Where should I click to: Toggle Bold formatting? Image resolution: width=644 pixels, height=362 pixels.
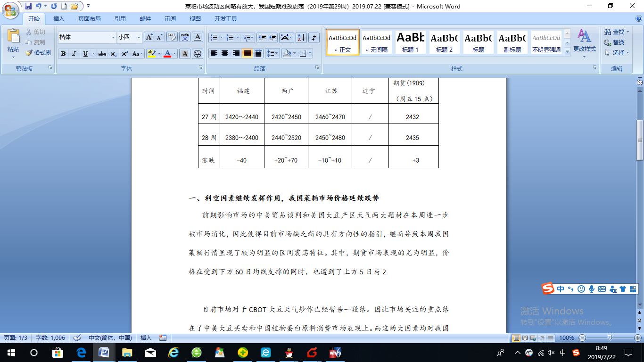point(63,54)
